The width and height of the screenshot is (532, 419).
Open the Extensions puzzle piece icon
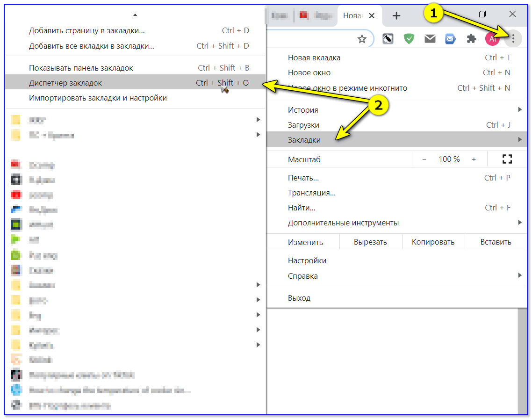point(471,39)
